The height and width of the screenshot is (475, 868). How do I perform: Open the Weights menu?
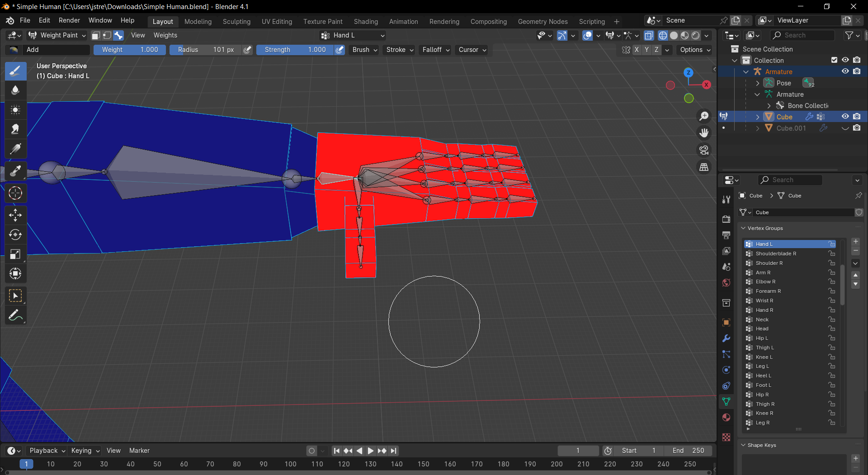(x=165, y=35)
